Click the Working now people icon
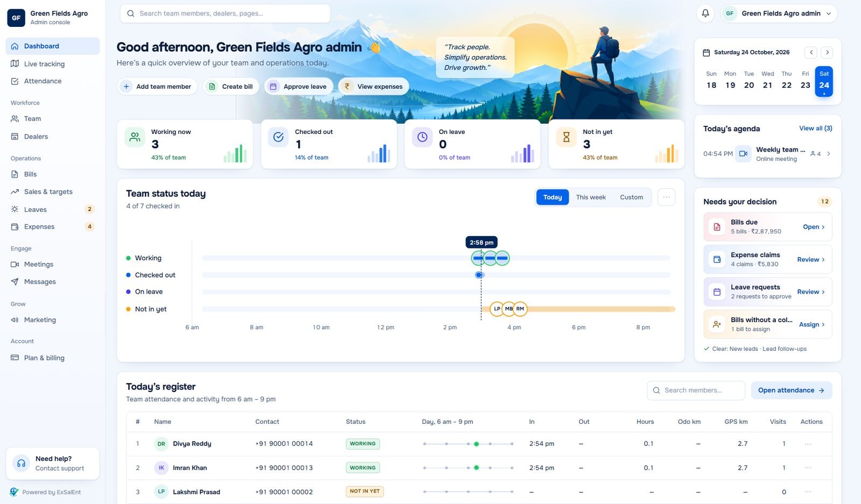Viewport: 861px width, 504px height. (135, 137)
